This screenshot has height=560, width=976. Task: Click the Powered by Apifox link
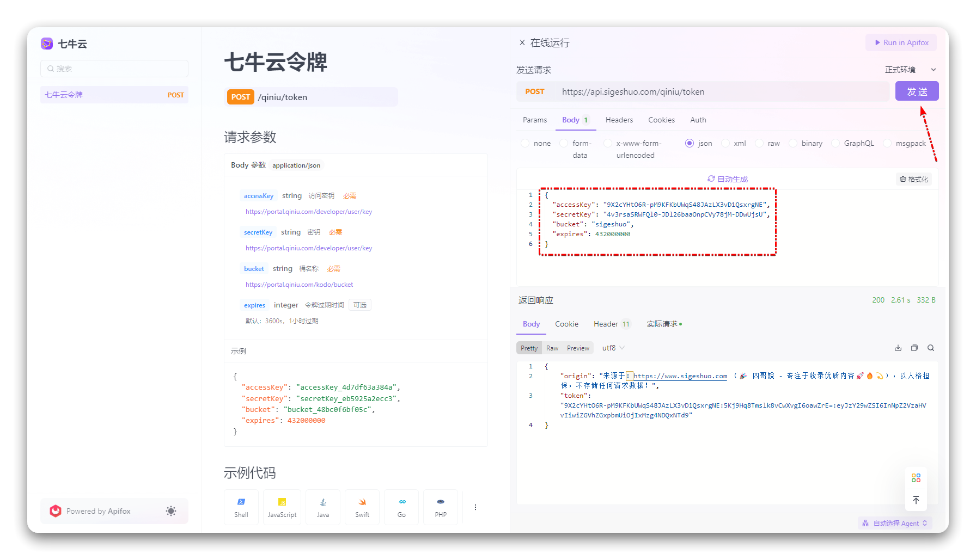point(99,511)
